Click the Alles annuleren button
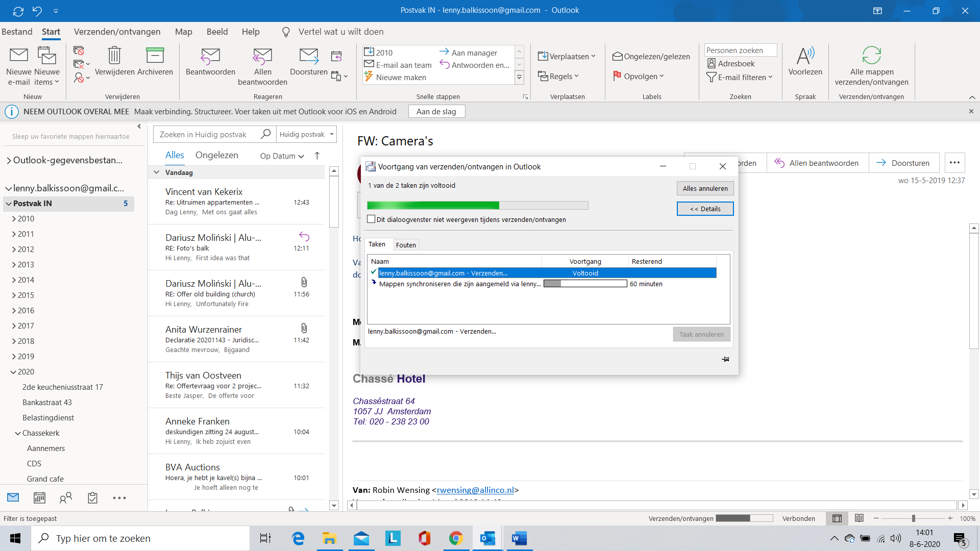980x551 pixels. pyautogui.click(x=705, y=188)
